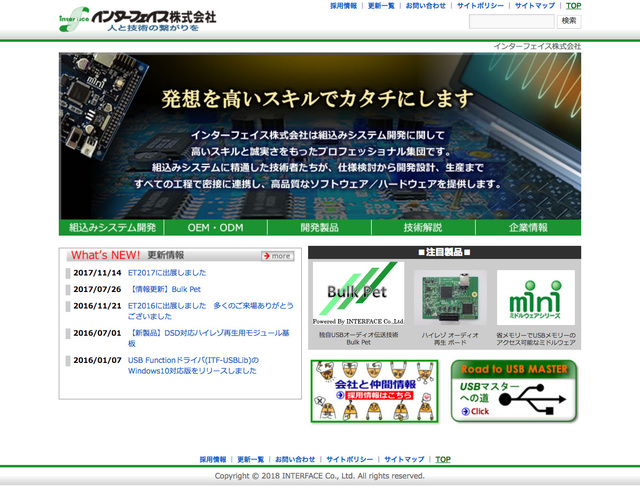The height and width of the screenshot is (497, 640).
Task: Click 独自USBオーディオ伝送技術 Bulk Pet caption
Action: pos(358,338)
